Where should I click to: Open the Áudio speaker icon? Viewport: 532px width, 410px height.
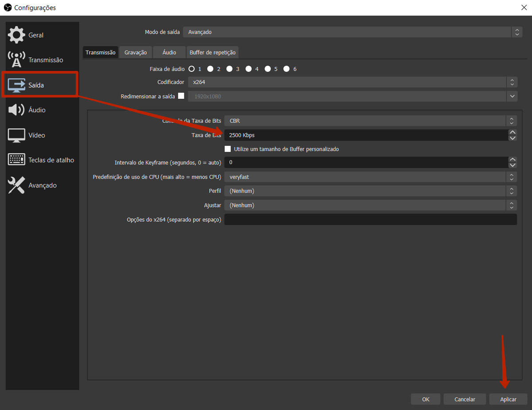(16, 110)
